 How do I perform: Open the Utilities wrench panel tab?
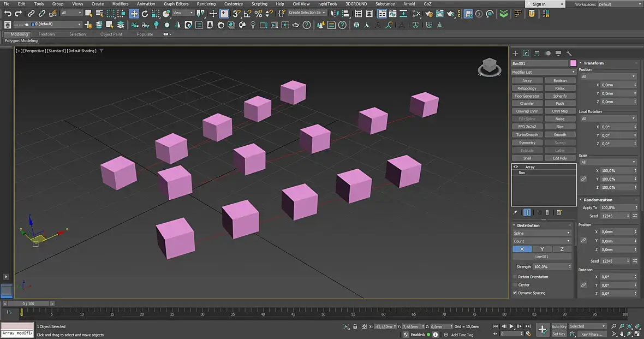click(569, 53)
